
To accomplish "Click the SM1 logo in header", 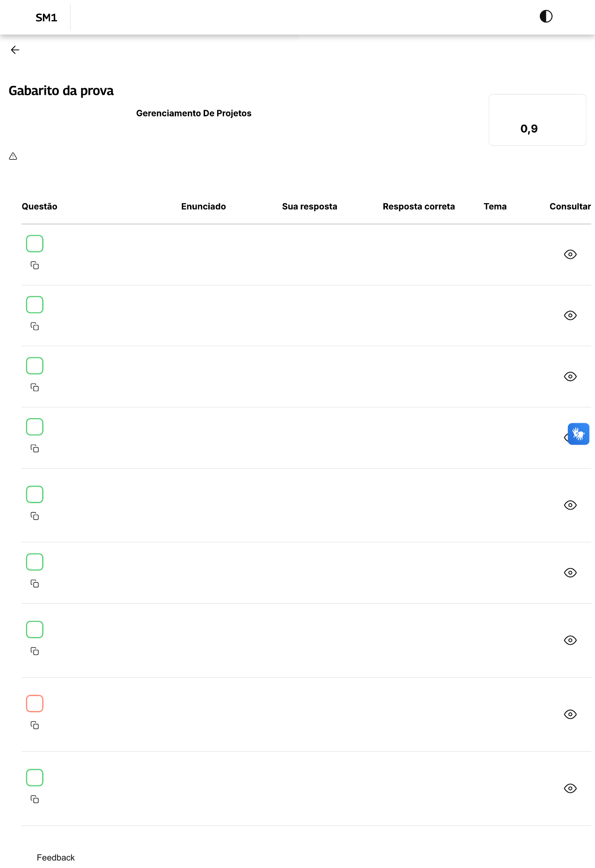I will (46, 18).
